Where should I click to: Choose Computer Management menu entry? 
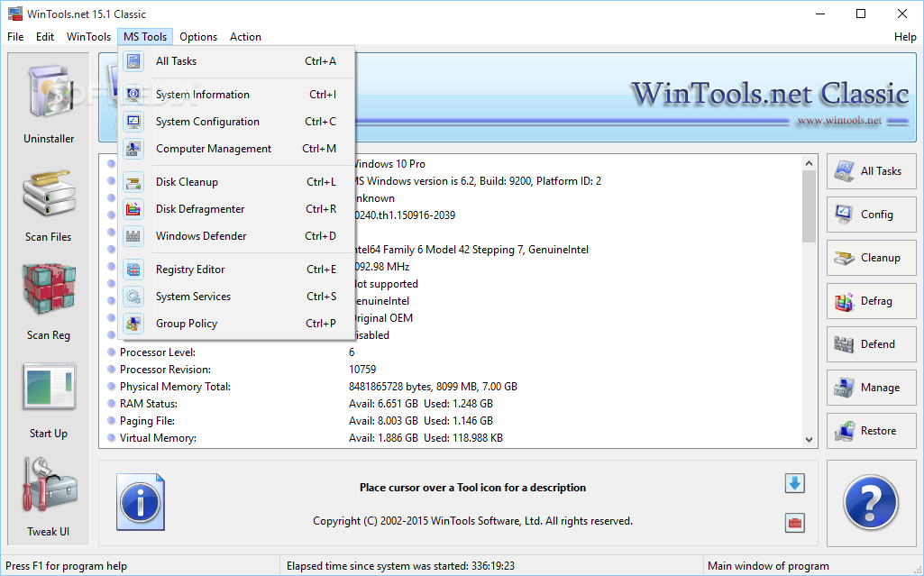(x=237, y=149)
